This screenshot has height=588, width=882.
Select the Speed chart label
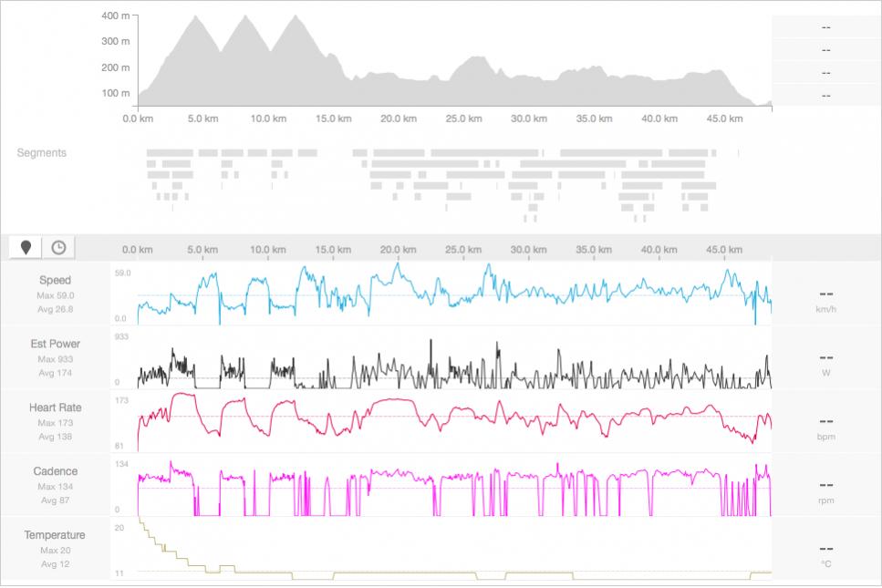tap(55, 280)
